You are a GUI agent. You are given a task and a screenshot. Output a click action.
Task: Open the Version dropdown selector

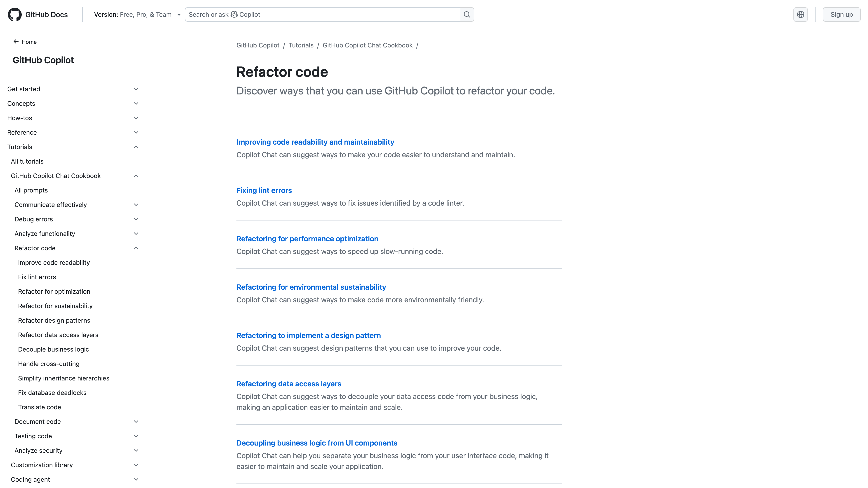(137, 14)
